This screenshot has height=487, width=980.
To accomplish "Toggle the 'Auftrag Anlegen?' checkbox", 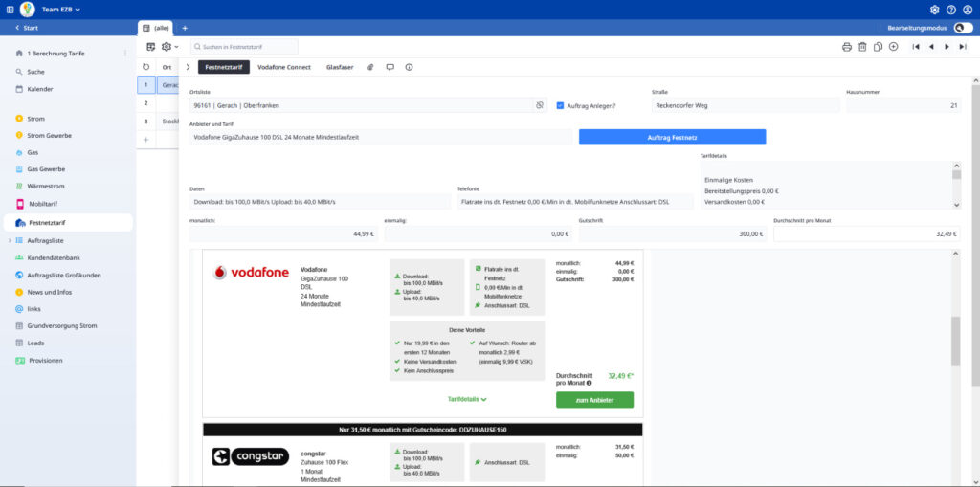I will coord(561,105).
